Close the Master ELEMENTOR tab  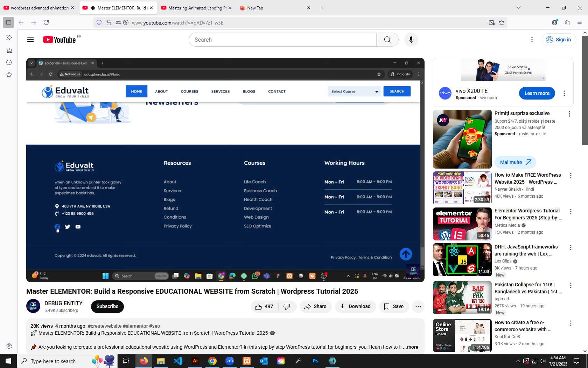point(151,8)
